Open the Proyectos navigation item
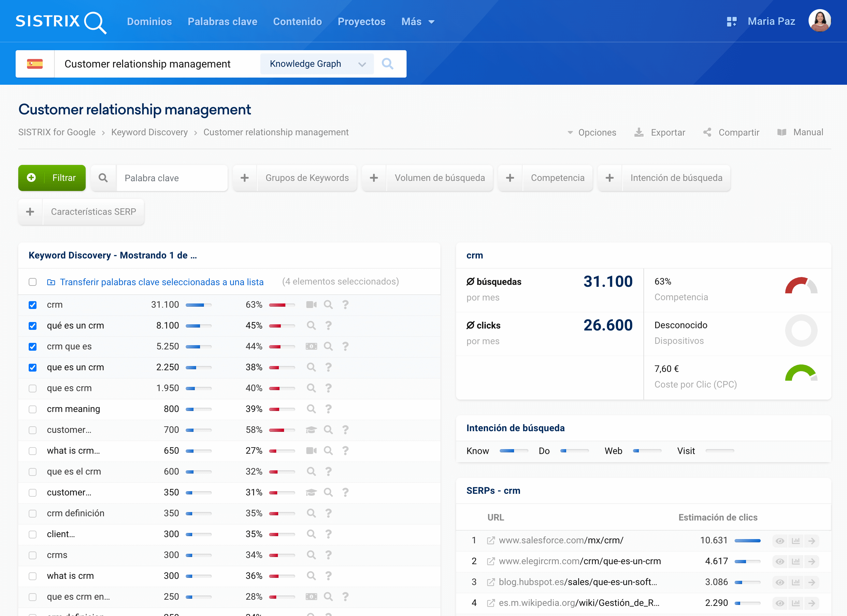Viewport: 847px width, 616px height. click(361, 22)
